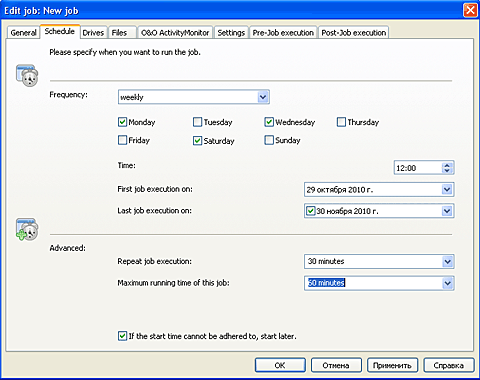The height and width of the screenshot is (380, 480).
Task: Click the Применить (Apply) button
Action: (x=392, y=365)
